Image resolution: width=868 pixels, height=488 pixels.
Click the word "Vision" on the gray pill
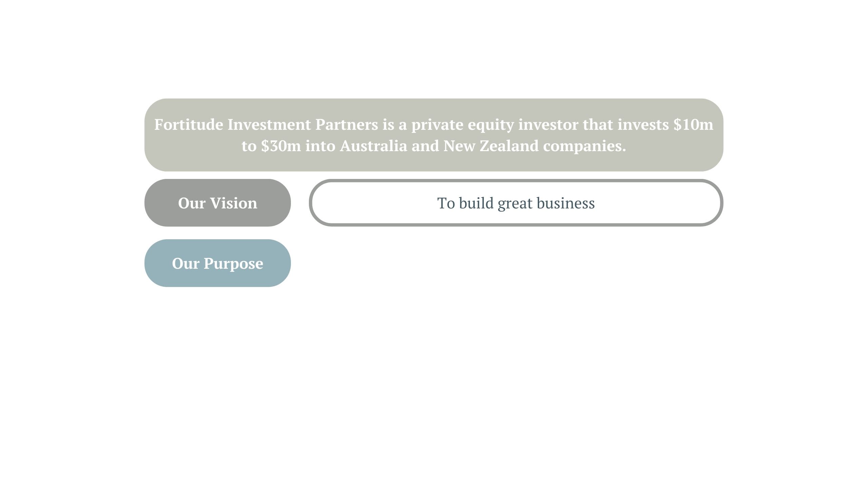click(234, 203)
